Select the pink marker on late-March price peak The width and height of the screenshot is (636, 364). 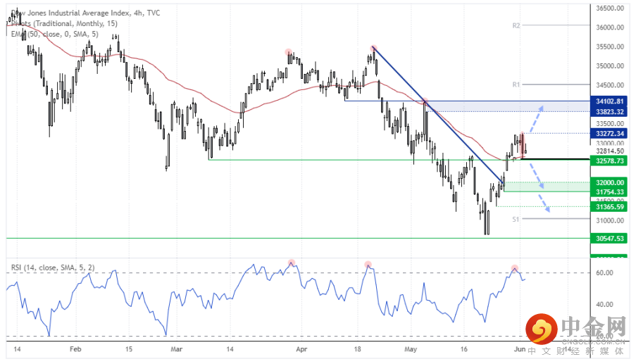288,52
